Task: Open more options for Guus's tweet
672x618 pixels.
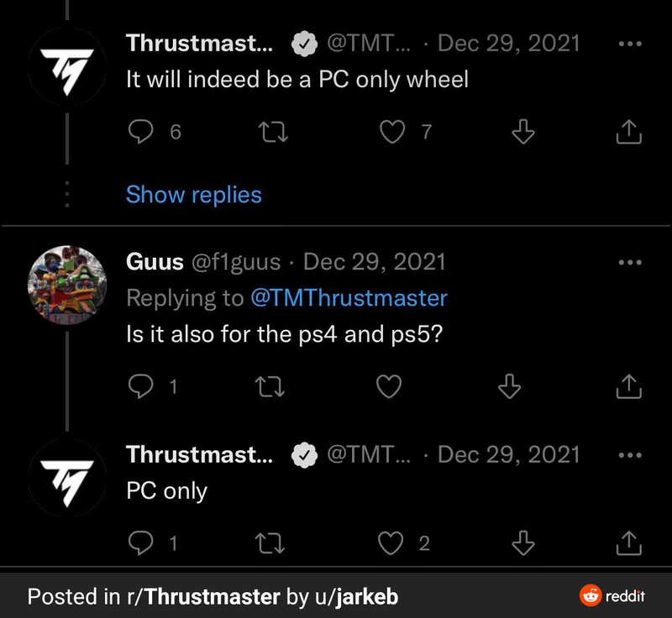Action: pyautogui.click(x=629, y=262)
